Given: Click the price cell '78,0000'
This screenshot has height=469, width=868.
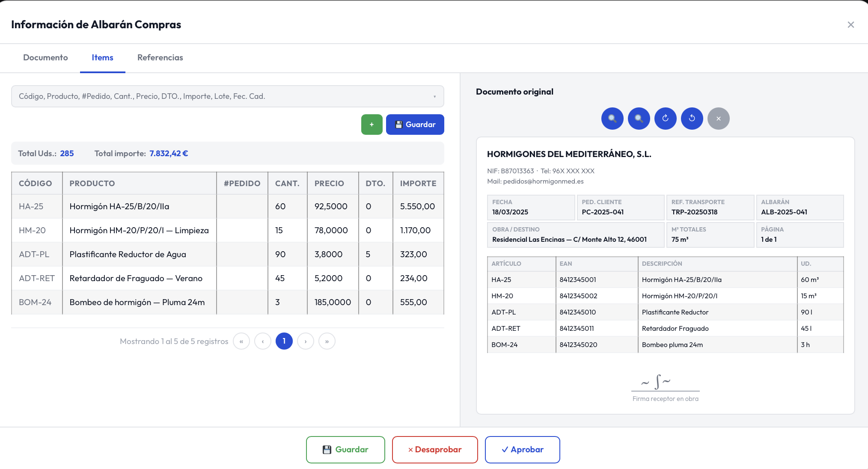Looking at the screenshot, I should tap(333, 231).
